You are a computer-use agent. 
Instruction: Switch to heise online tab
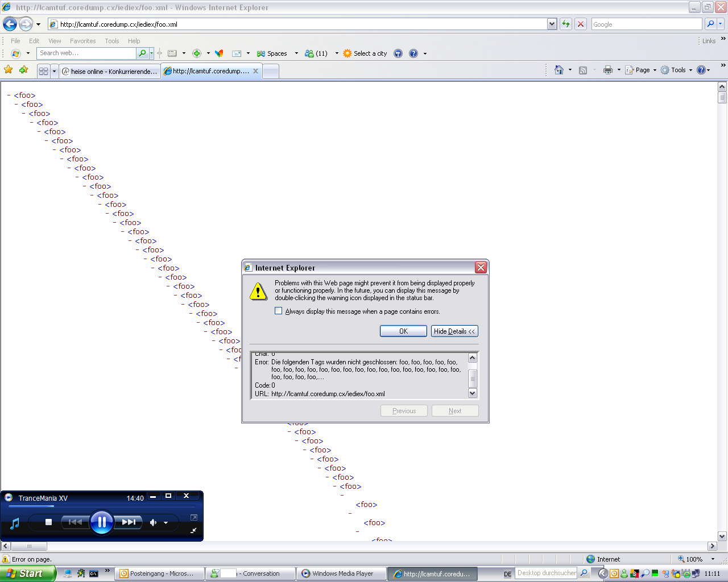(110, 71)
